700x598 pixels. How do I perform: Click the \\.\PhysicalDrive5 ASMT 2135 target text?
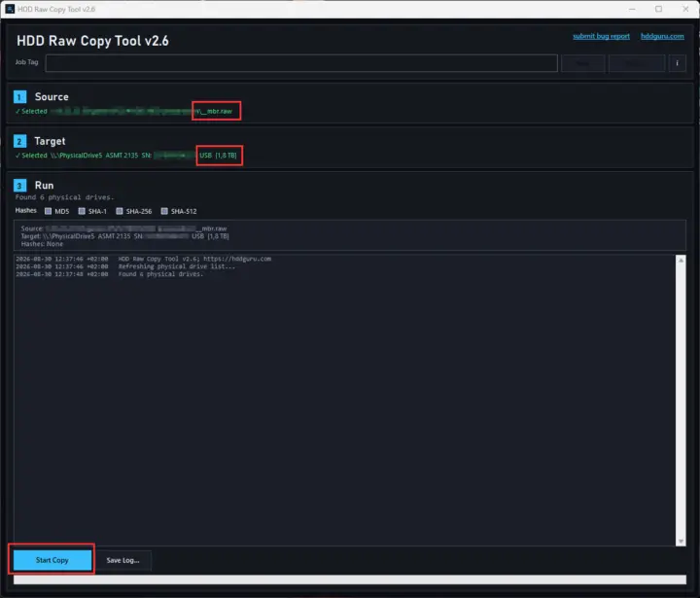[x=94, y=156]
